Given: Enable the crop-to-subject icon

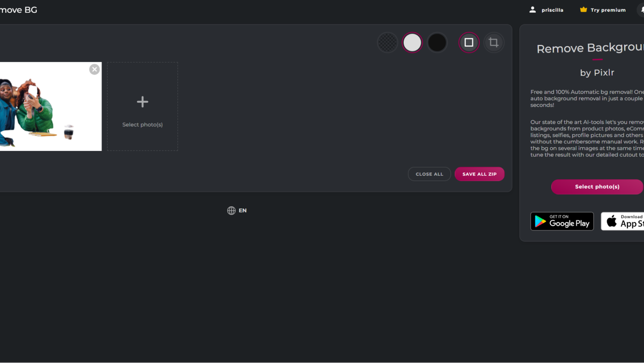Looking at the screenshot, I should pos(493,43).
